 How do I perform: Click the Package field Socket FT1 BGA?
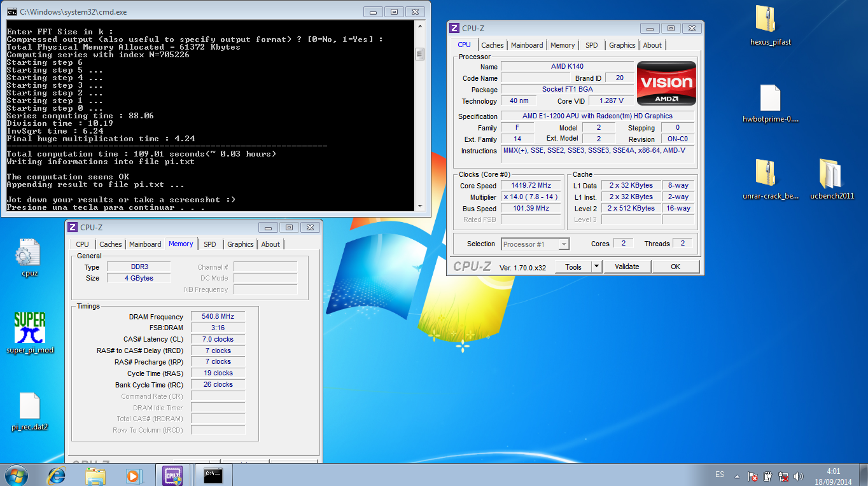[567, 89]
